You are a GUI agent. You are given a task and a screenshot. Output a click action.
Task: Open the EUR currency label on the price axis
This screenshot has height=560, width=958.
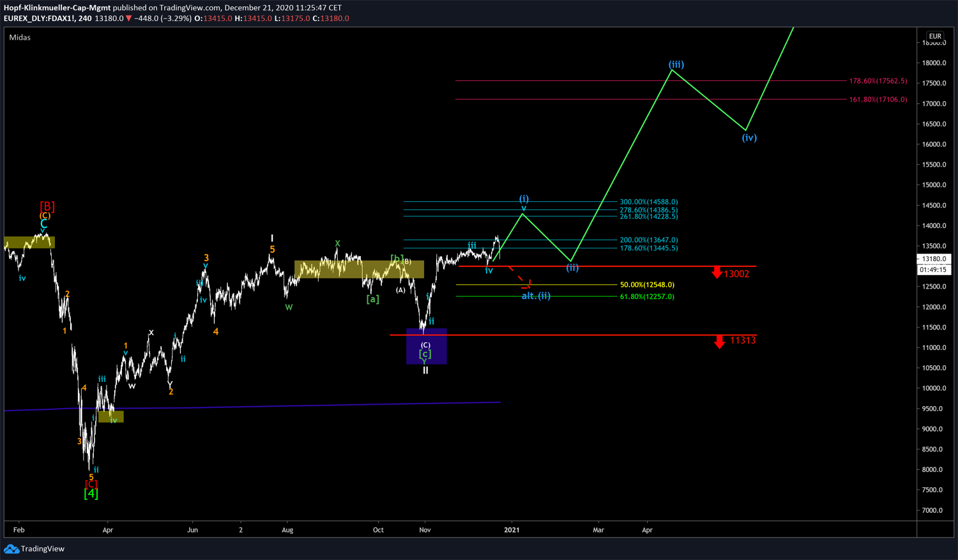(935, 36)
